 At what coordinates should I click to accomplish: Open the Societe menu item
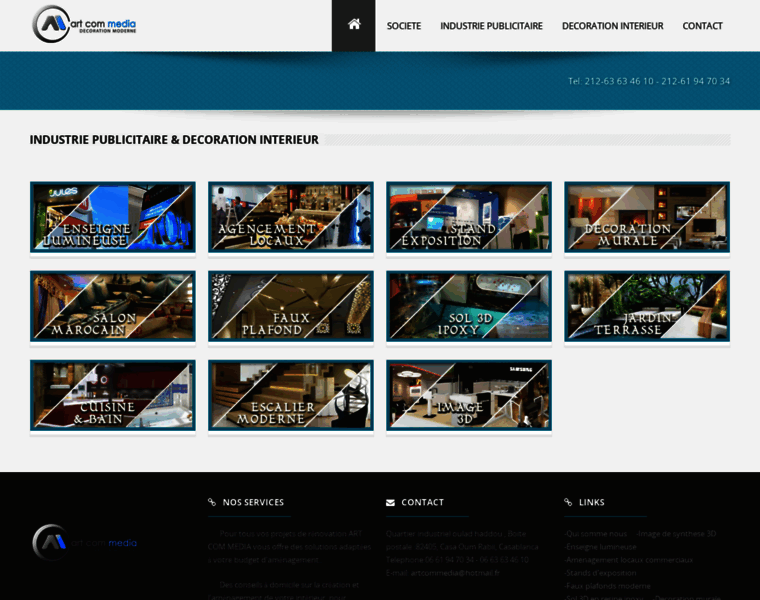point(404,26)
